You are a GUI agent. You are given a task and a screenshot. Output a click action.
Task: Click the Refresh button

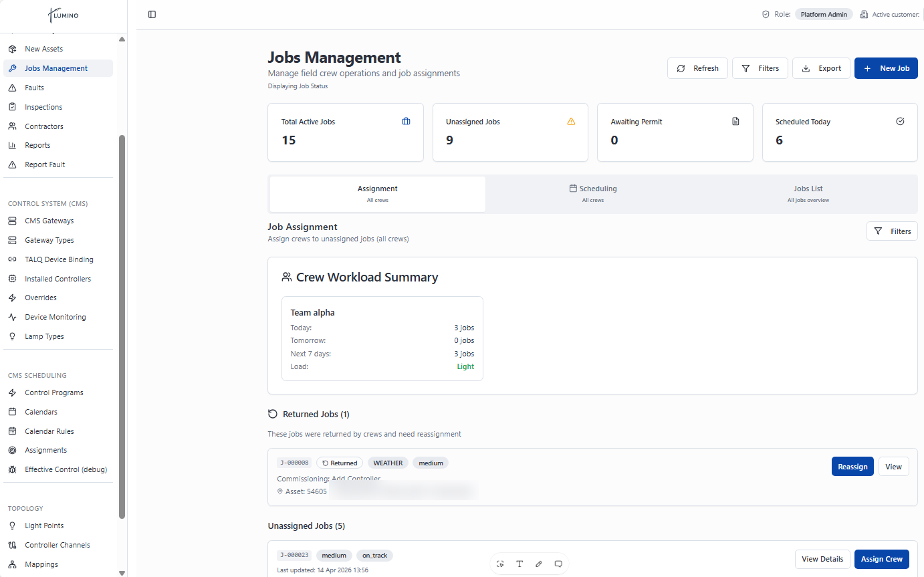[x=697, y=68]
